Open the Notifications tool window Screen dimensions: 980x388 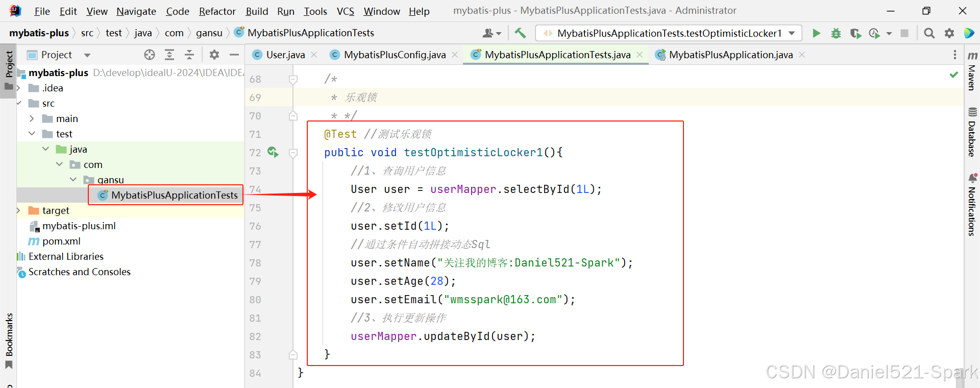coord(972,205)
